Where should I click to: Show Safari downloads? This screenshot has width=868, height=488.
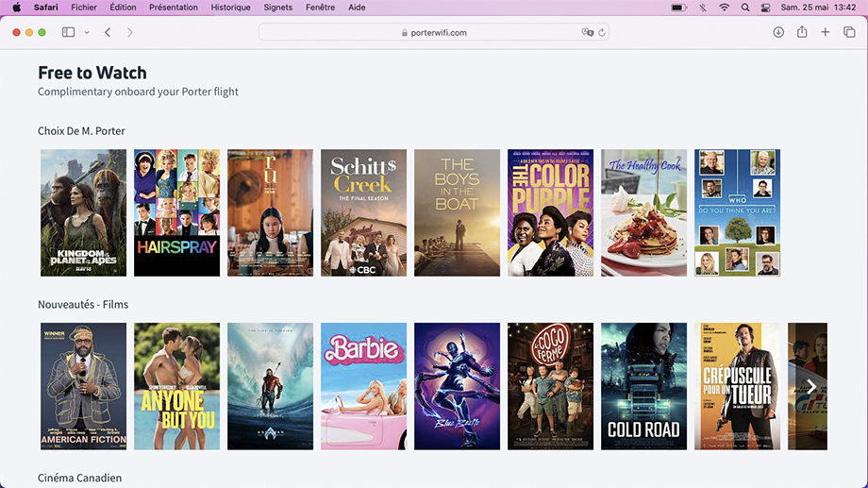click(778, 32)
